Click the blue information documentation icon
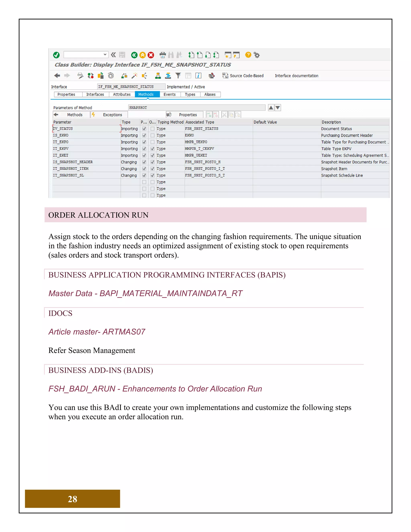The height and width of the screenshot is (532, 411). (x=198, y=76)
